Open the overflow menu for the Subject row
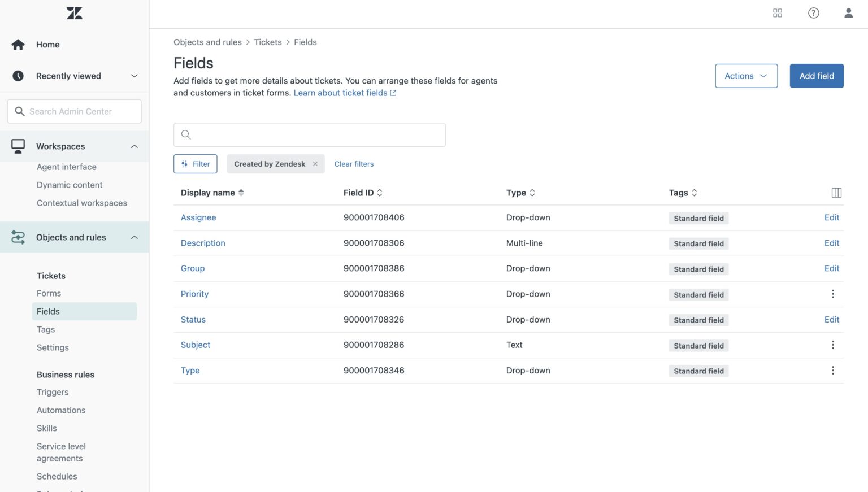868x492 pixels. tap(833, 345)
